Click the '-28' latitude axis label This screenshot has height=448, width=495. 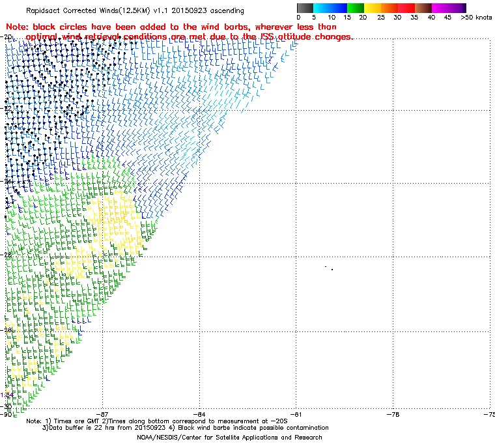pos(7,330)
